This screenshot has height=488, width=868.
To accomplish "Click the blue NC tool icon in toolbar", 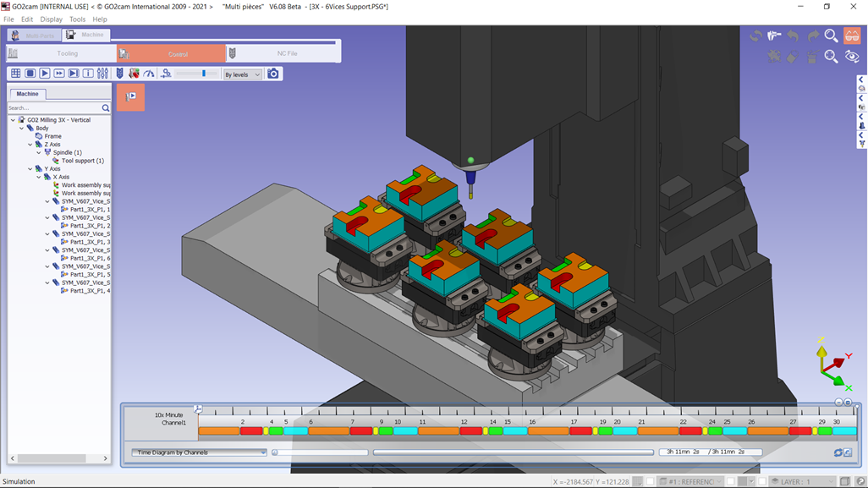I will coord(119,74).
